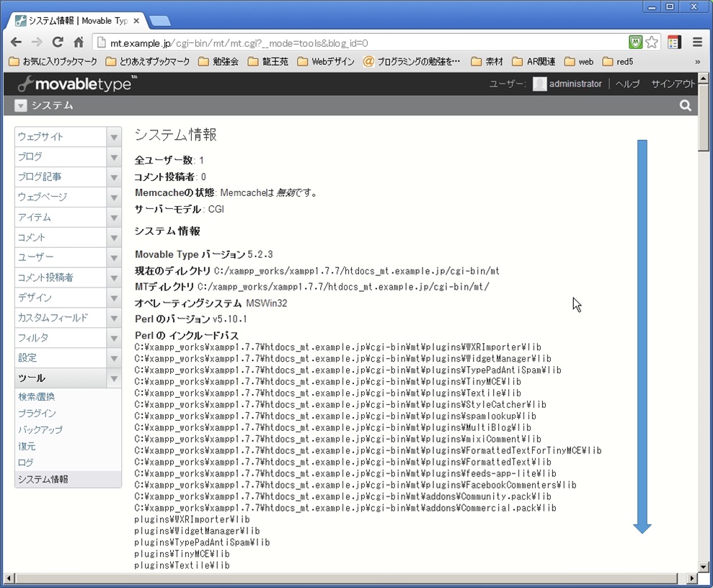Open the システム scope selector dropdown

pyautogui.click(x=20, y=105)
